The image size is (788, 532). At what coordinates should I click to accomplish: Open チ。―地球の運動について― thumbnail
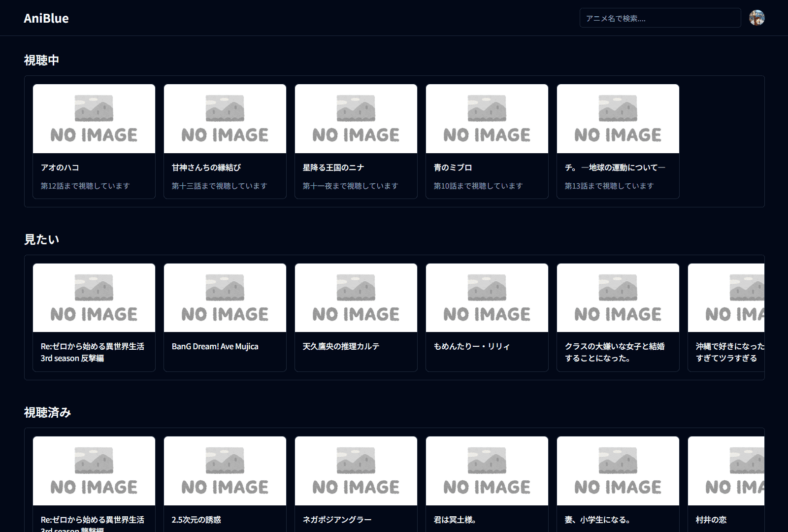click(618, 119)
